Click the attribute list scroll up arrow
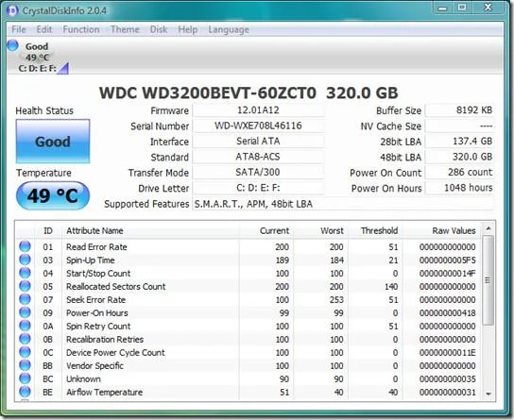This screenshot has height=420, width=514. click(488, 228)
